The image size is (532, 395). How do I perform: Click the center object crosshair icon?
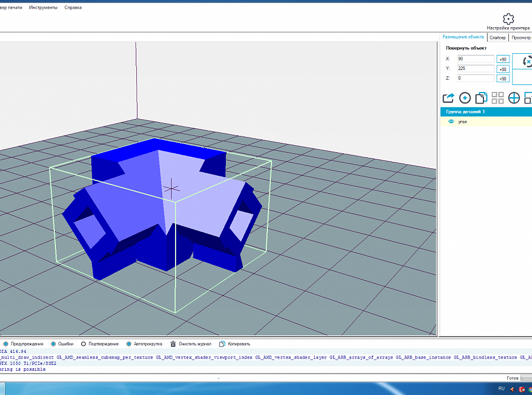(514, 98)
